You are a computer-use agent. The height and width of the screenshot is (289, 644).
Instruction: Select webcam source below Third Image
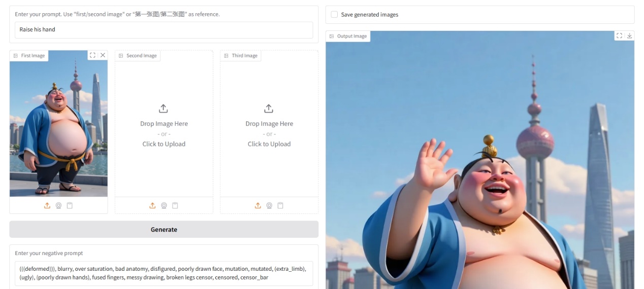269,205
